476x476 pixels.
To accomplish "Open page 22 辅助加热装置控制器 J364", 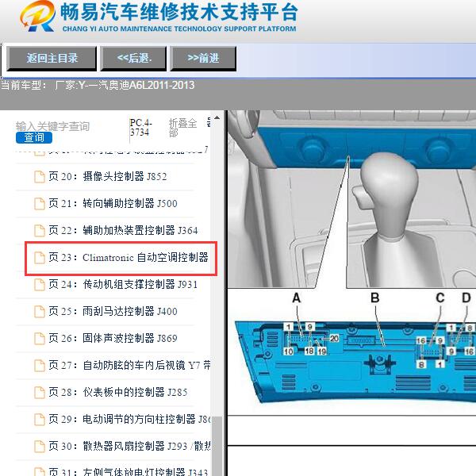I will [123, 230].
